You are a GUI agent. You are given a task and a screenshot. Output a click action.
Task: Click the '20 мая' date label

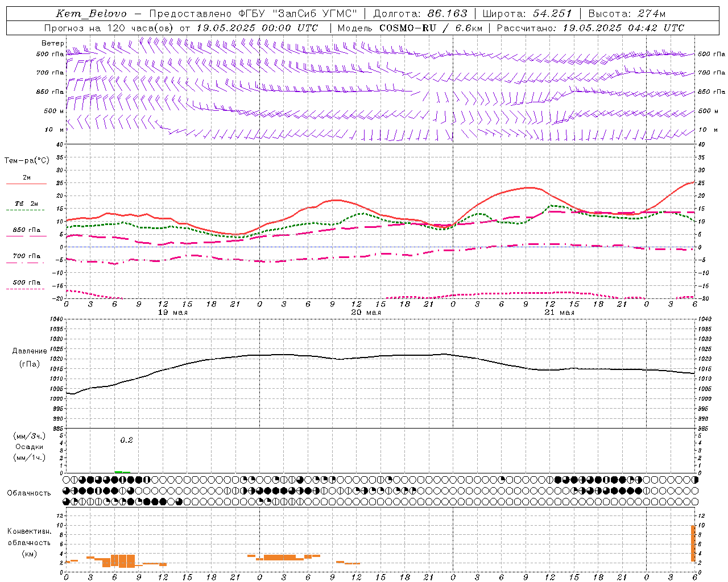point(366,313)
